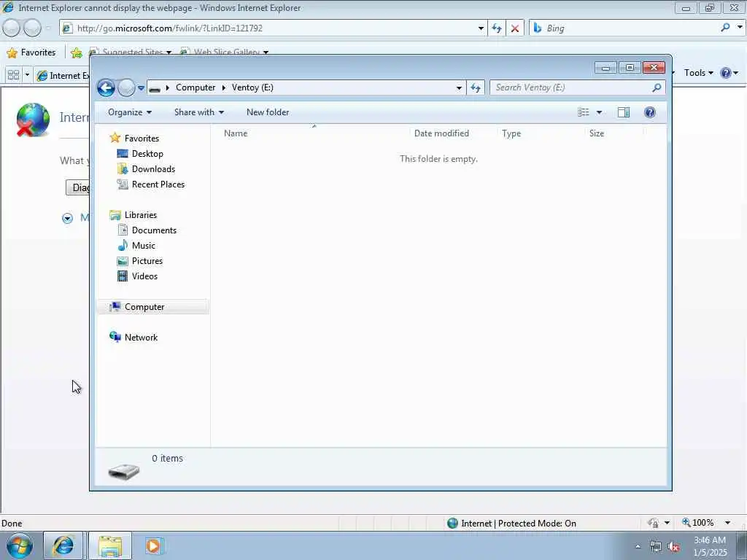Screen dimensions: 747x560
Task: Change your view icon in Explorer
Action: pos(584,112)
